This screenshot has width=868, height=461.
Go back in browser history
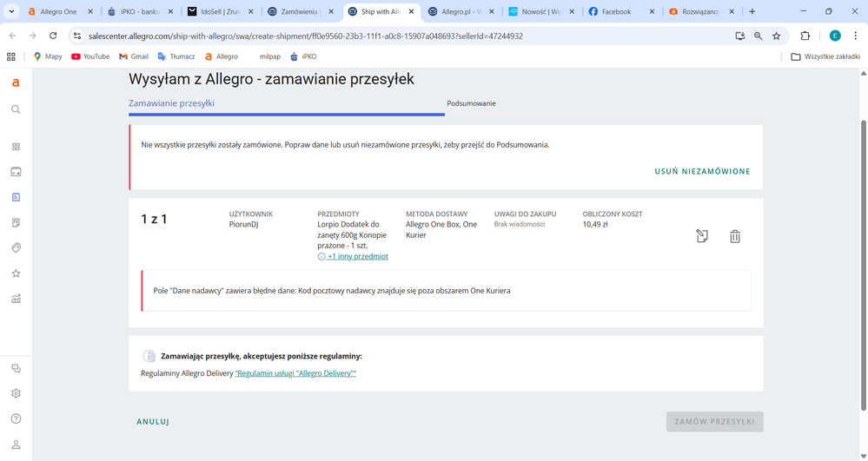[12, 36]
